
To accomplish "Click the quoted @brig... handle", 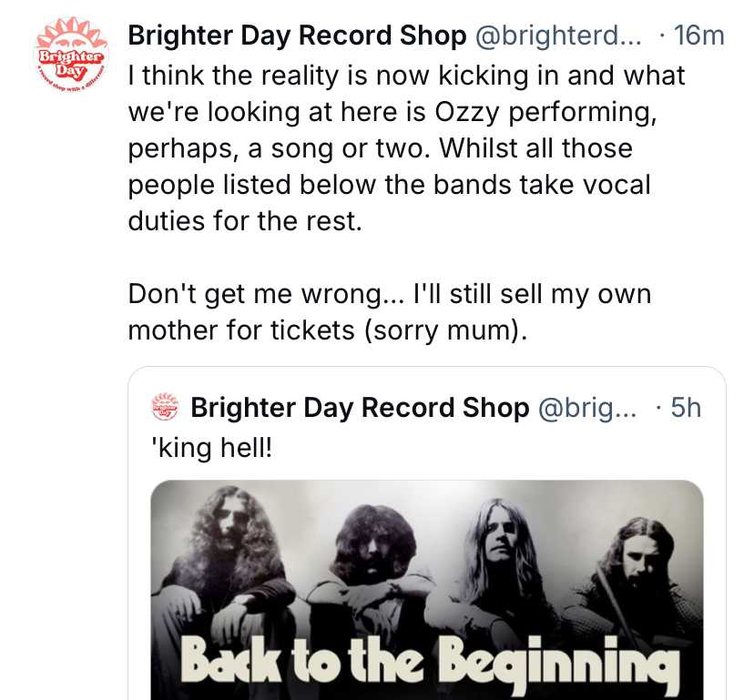I will [586, 408].
